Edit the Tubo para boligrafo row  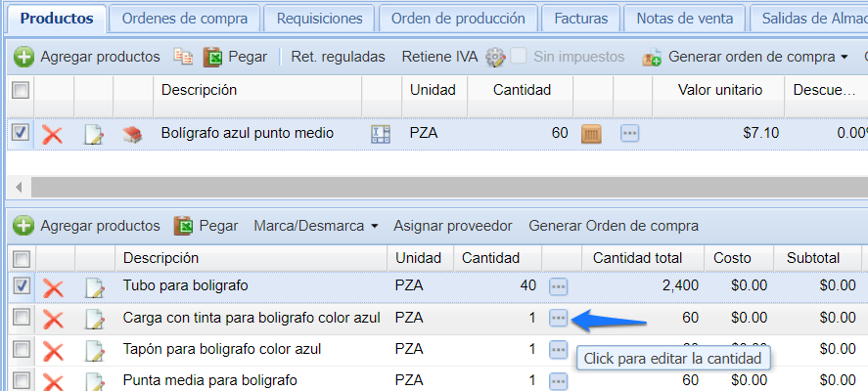click(x=94, y=287)
